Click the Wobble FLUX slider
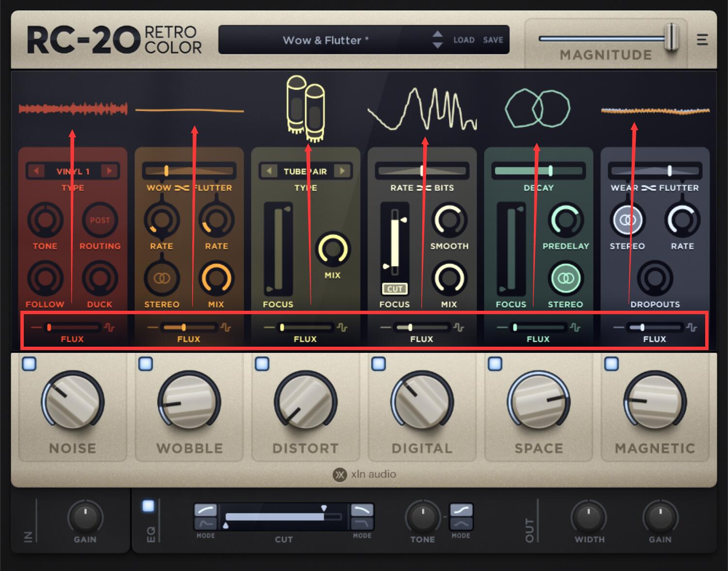The width and height of the screenshot is (728, 571). point(189,327)
